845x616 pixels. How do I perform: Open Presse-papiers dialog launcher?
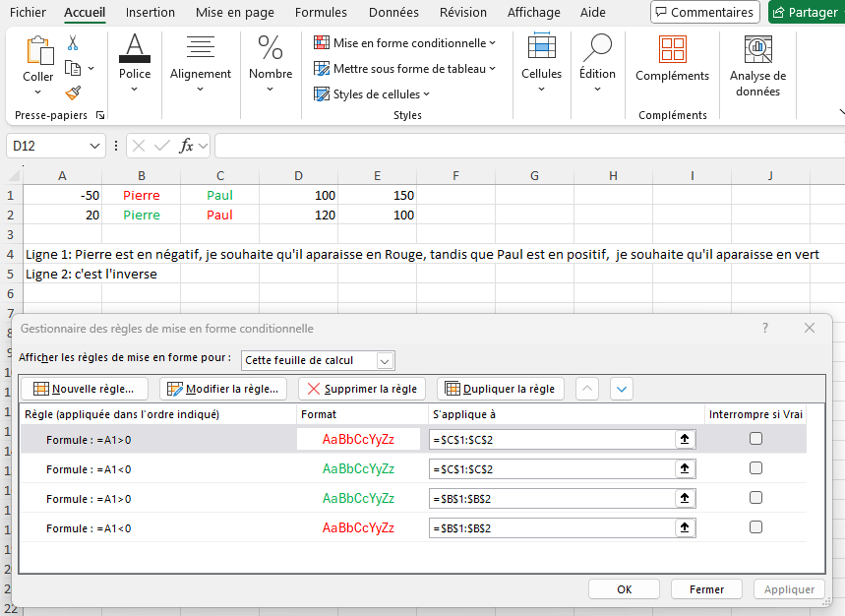pyautogui.click(x=100, y=115)
